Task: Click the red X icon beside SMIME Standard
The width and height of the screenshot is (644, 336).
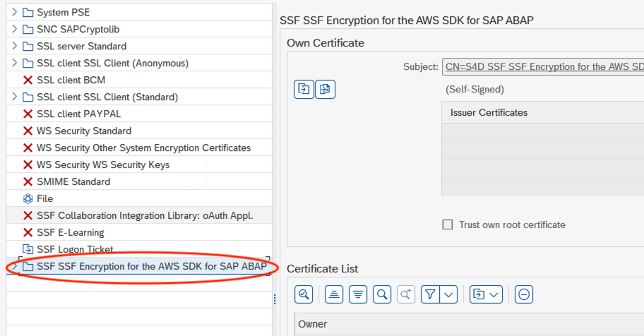Action: tap(28, 181)
